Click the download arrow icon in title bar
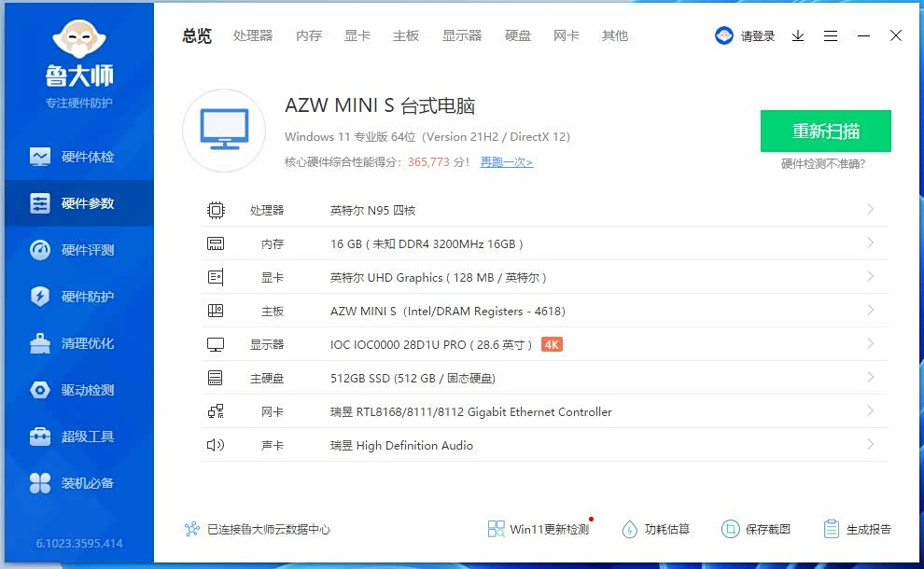Viewport: 924px width, 569px height. (x=798, y=36)
